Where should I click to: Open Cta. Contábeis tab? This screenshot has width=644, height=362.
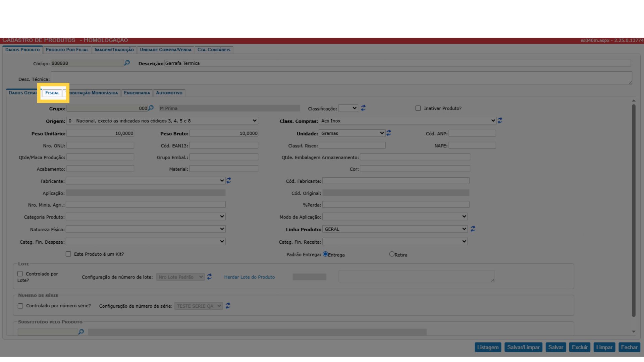pyautogui.click(x=214, y=50)
